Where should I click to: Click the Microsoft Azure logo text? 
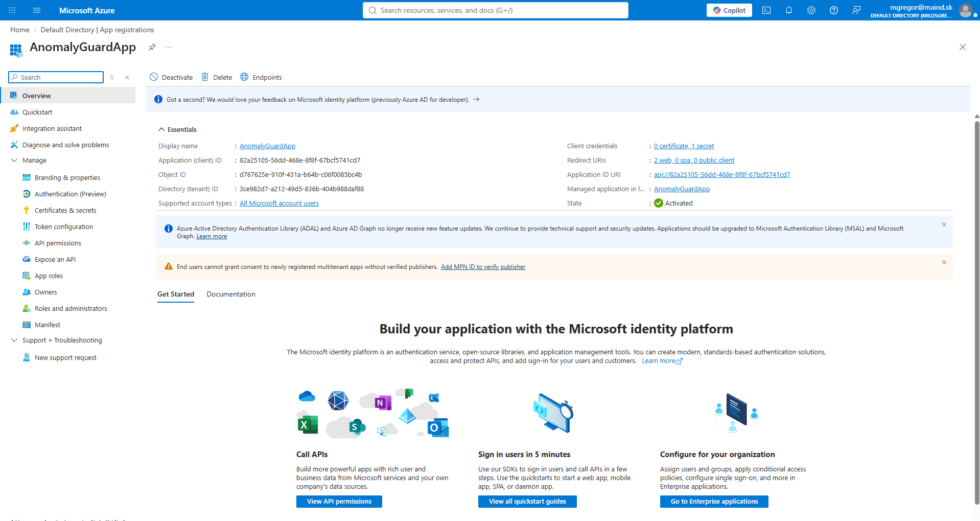87,10
